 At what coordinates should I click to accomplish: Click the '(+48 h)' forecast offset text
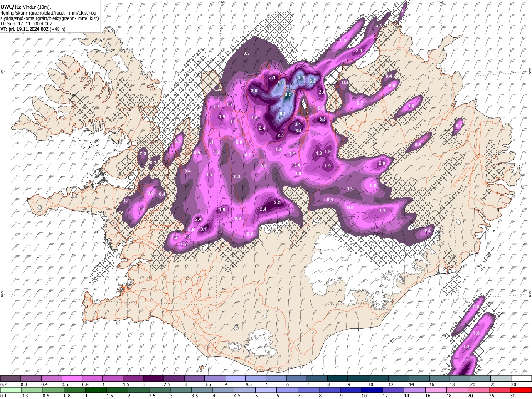pyautogui.click(x=57, y=29)
